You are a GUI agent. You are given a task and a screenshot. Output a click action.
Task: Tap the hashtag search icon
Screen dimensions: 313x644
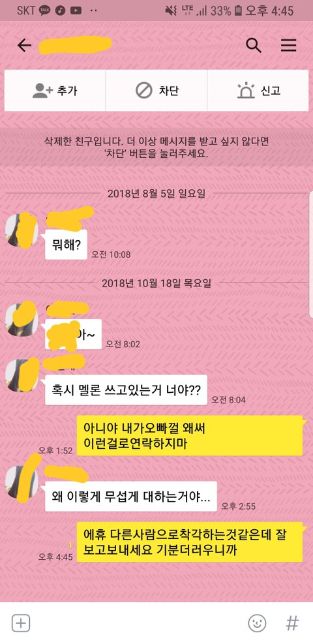pyautogui.click(x=292, y=623)
